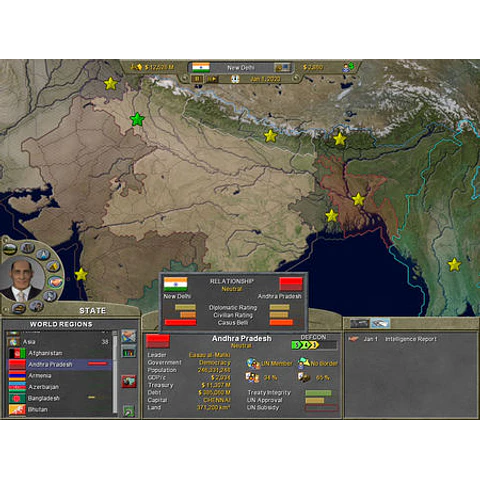Click the empty UN Subsidy bar
The height and width of the screenshot is (480, 480).
click(x=321, y=408)
